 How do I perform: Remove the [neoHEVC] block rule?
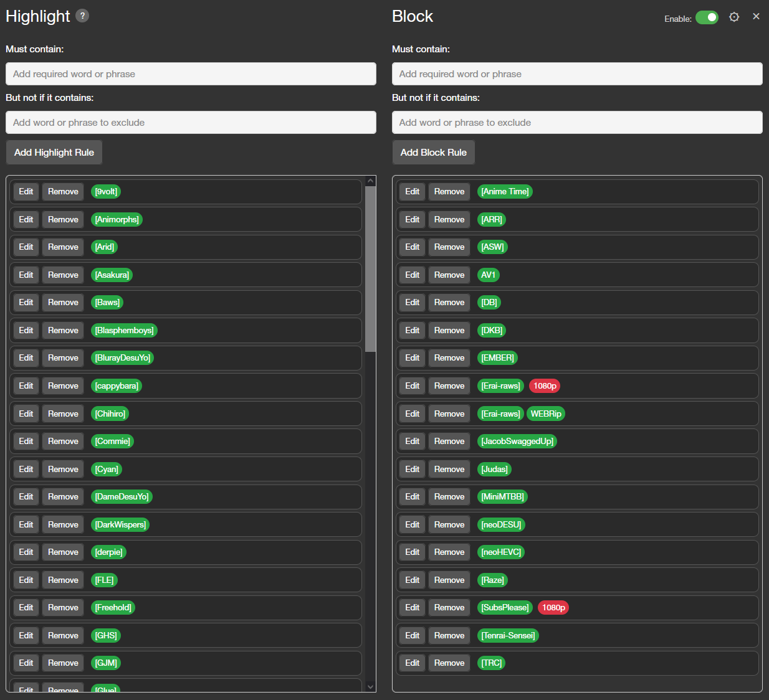point(449,552)
